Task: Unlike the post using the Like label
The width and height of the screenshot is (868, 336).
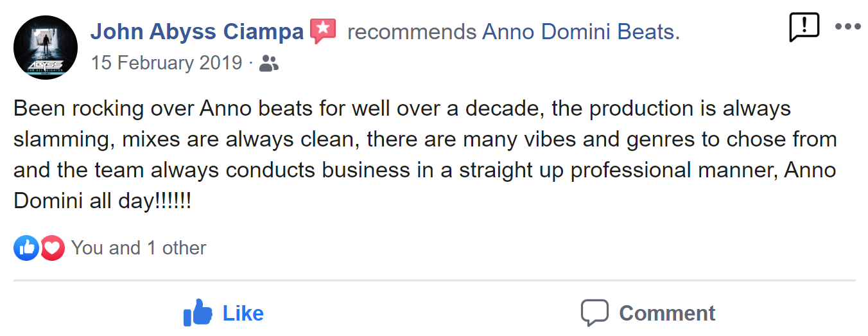Action: pos(243,314)
